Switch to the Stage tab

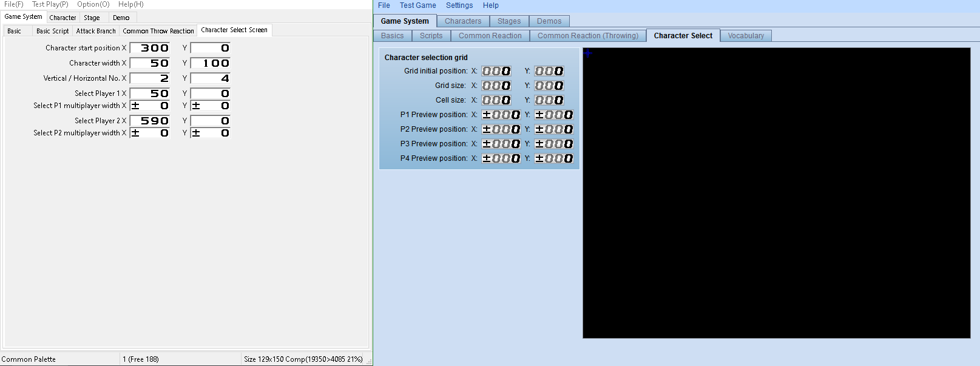[x=92, y=18]
